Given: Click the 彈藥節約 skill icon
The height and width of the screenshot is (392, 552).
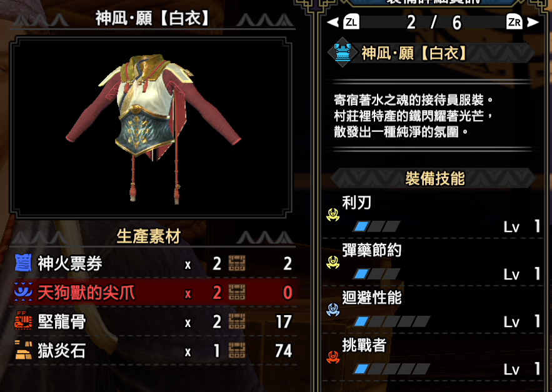Looking at the screenshot, I should [333, 262].
